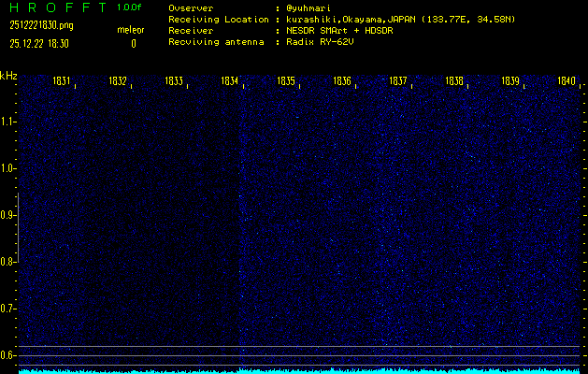
Task: Click the 1839 time marker
Action: pos(510,81)
